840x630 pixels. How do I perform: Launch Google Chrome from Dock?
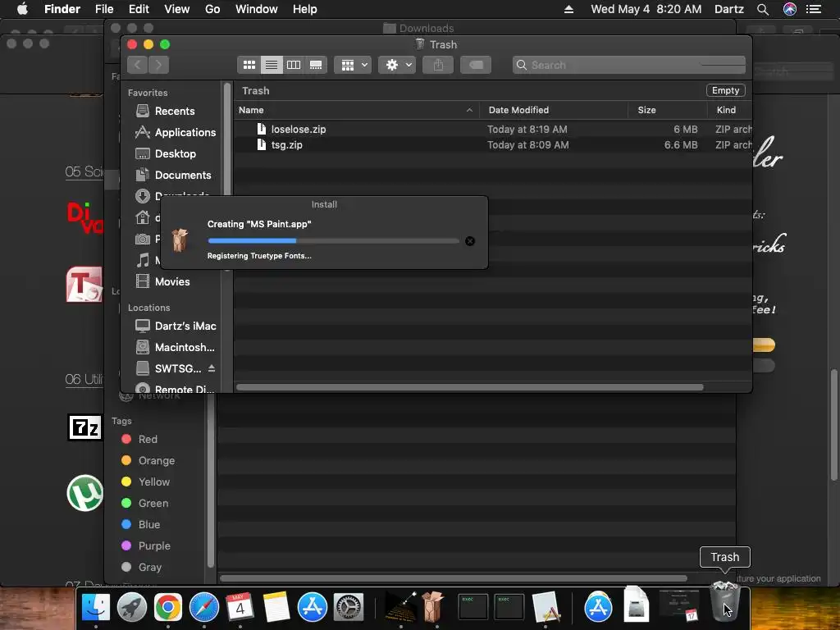(x=167, y=608)
